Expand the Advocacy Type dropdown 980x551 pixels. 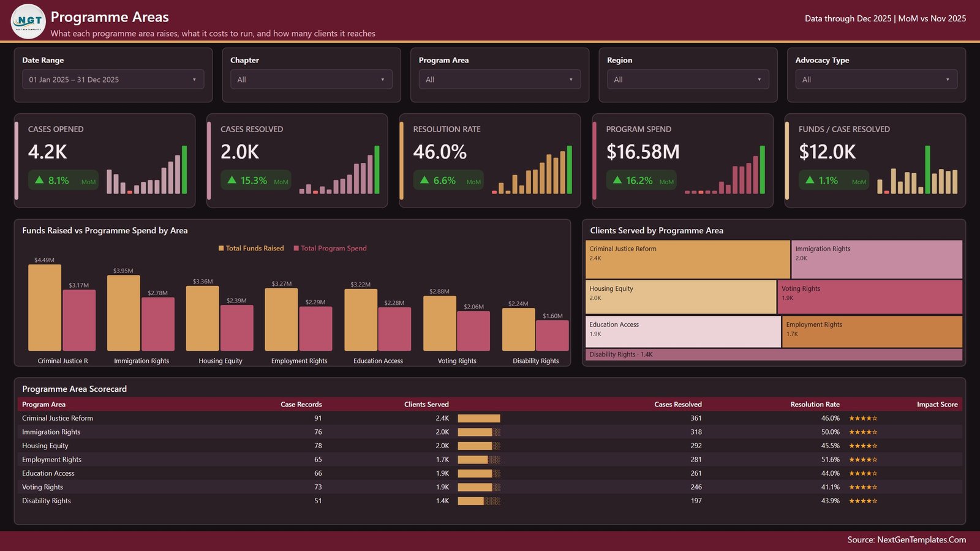point(876,80)
